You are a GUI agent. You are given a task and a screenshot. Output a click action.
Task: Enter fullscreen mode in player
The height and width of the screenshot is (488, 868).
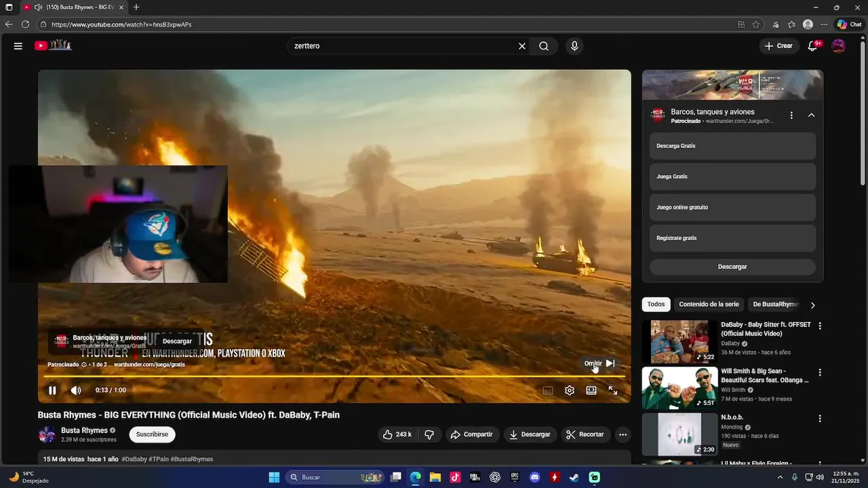tap(613, 390)
